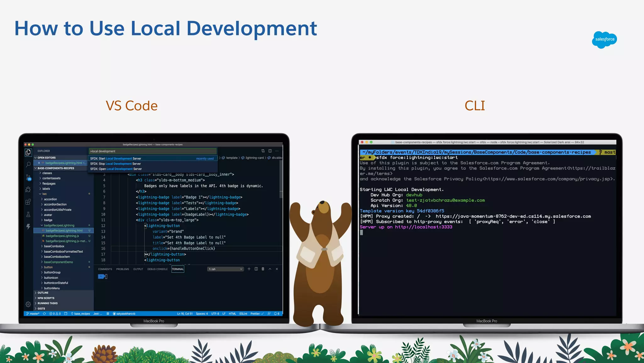Switch to the PROBLEMS tab

click(x=122, y=269)
